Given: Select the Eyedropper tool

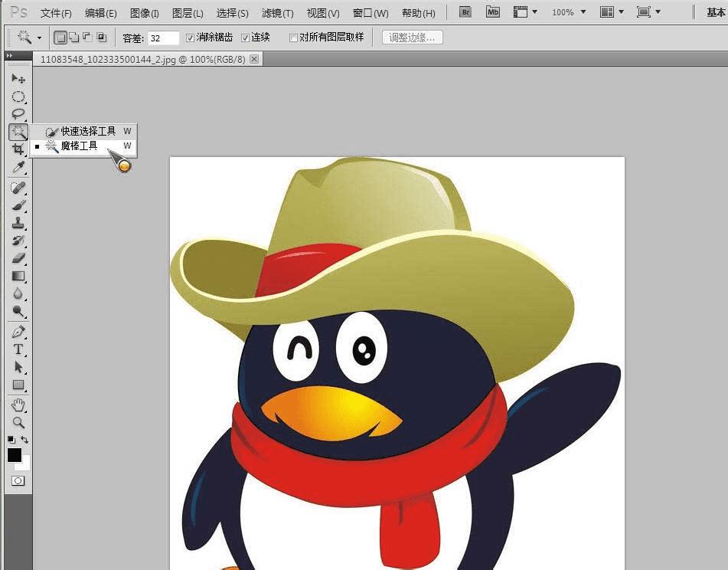Looking at the screenshot, I should (18, 167).
